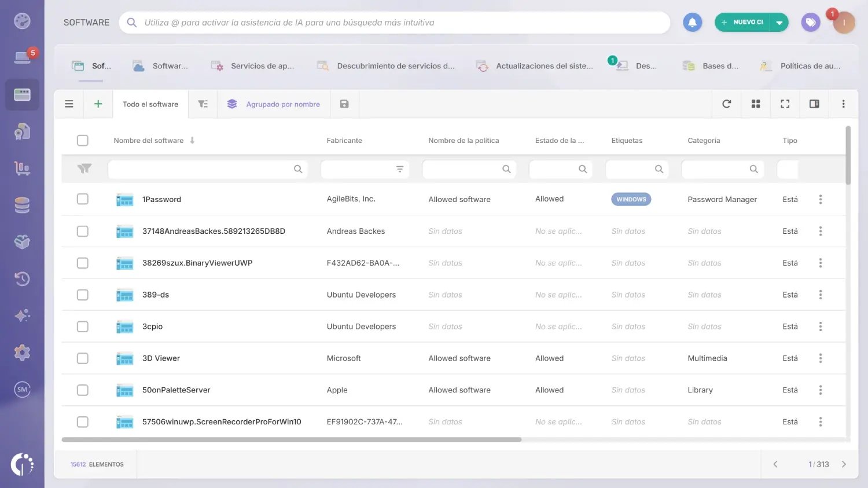Viewport: 868px width, 488px height.
Task: Click the purple tags icon
Action: tap(811, 23)
